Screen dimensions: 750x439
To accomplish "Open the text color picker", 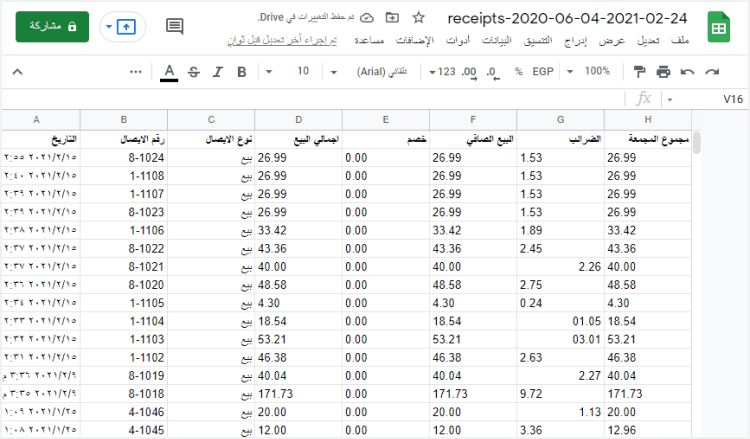I will click(169, 73).
